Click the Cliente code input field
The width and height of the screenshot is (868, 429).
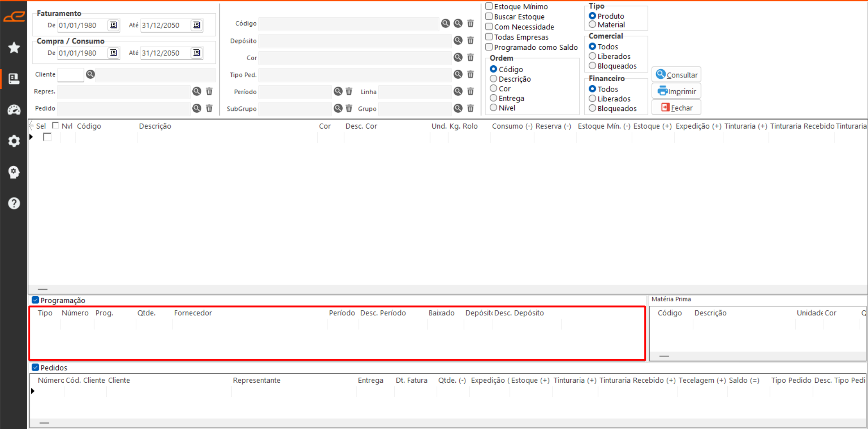71,74
